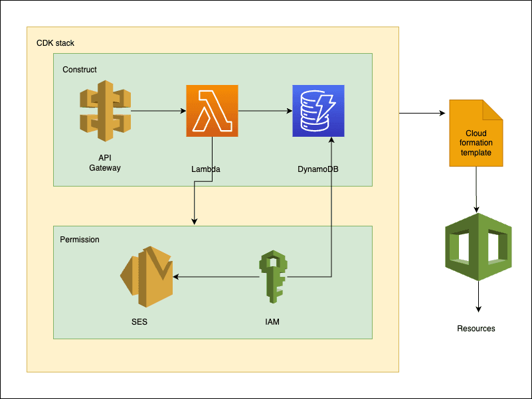The image size is (532, 399).
Task: Click the "IAM" caption text
Action: click(272, 321)
